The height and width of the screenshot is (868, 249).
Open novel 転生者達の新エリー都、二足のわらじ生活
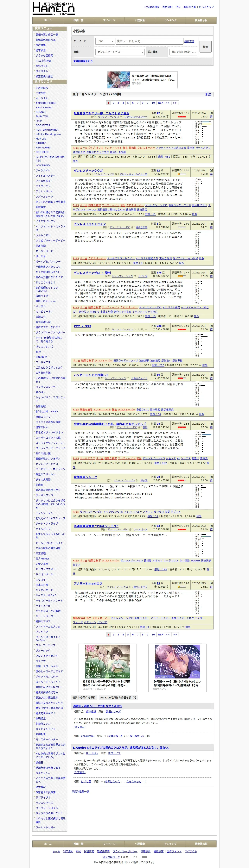pyautogui.click(x=101, y=113)
